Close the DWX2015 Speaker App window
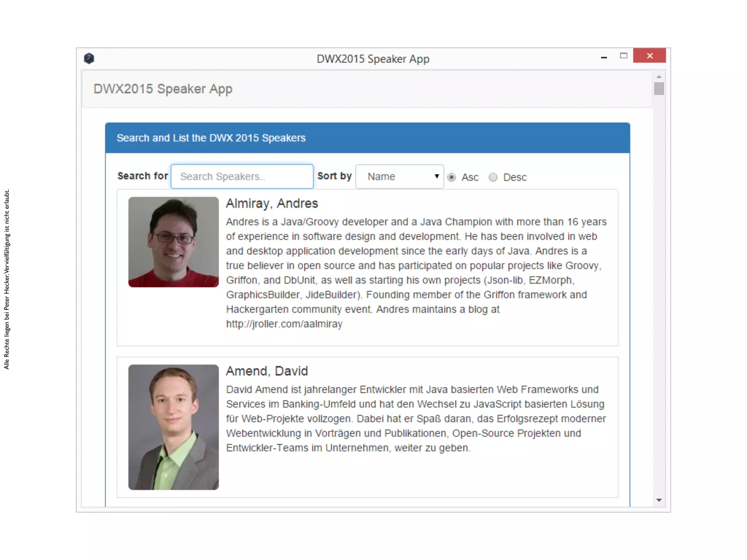Viewport: 747px width, 560px height. coord(649,56)
